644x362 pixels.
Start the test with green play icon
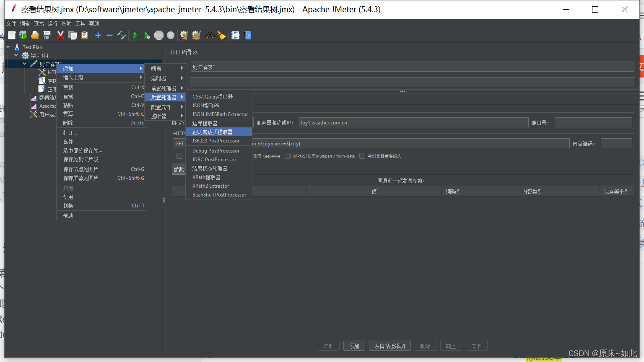[135, 36]
